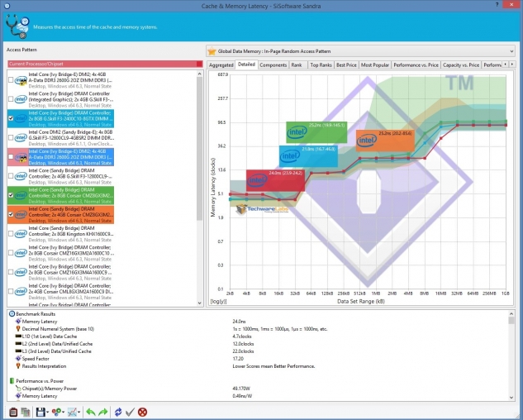Go back with the green left arrow
This screenshot has width=523, height=420.
[x=91, y=412]
